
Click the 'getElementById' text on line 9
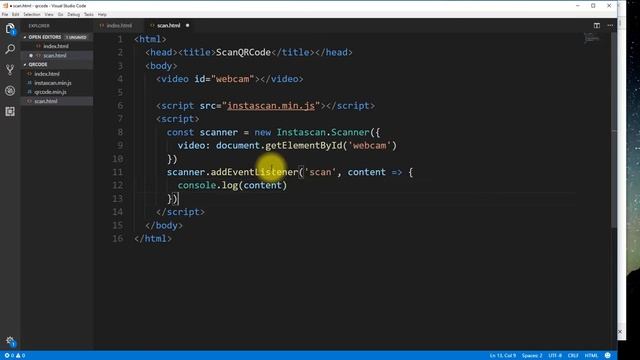click(304, 146)
